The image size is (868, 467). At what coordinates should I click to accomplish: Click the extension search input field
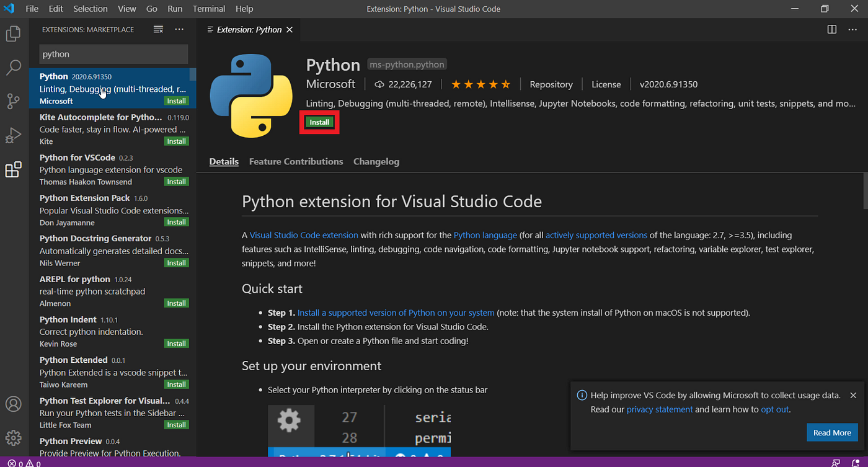click(113, 54)
